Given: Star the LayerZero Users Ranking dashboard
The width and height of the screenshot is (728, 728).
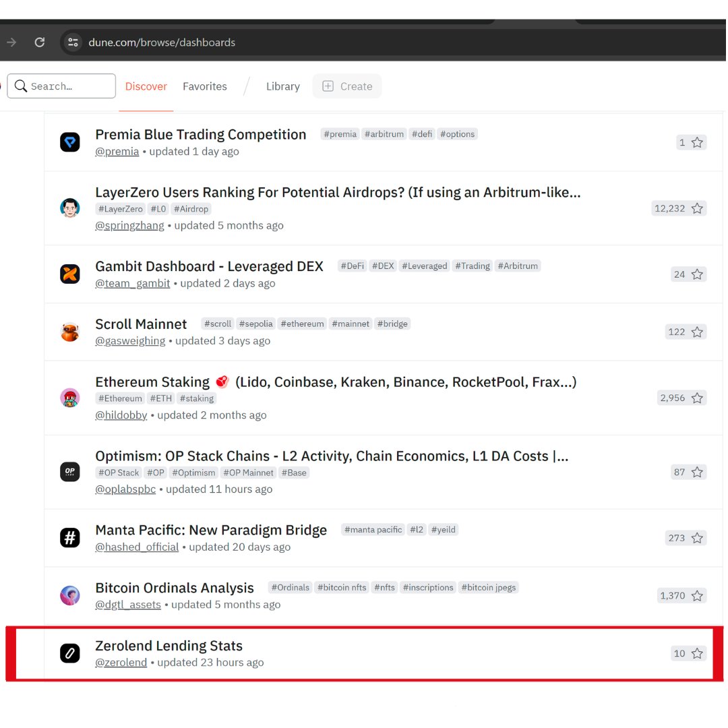Looking at the screenshot, I should point(697,208).
